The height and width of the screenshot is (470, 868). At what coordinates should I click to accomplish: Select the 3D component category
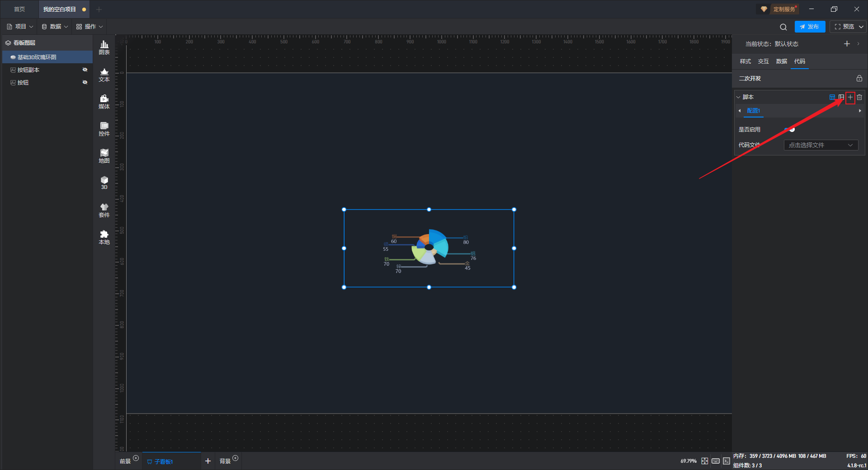pos(104,183)
